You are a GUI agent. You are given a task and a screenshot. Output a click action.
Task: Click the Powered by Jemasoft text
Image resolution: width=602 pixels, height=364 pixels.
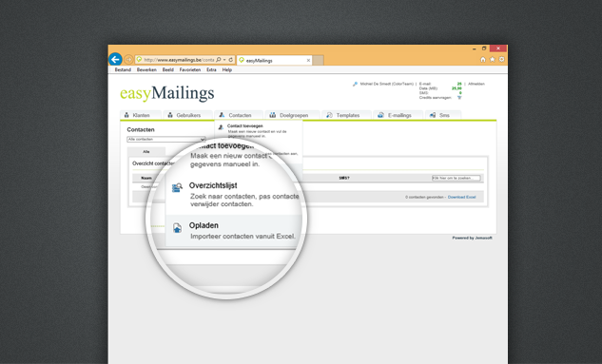(472, 239)
